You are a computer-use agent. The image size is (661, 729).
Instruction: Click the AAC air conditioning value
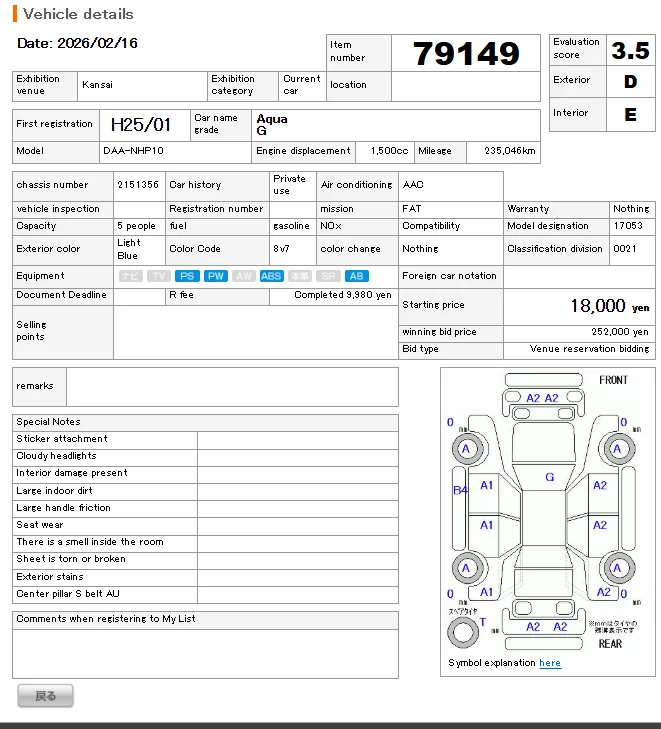tap(413, 185)
